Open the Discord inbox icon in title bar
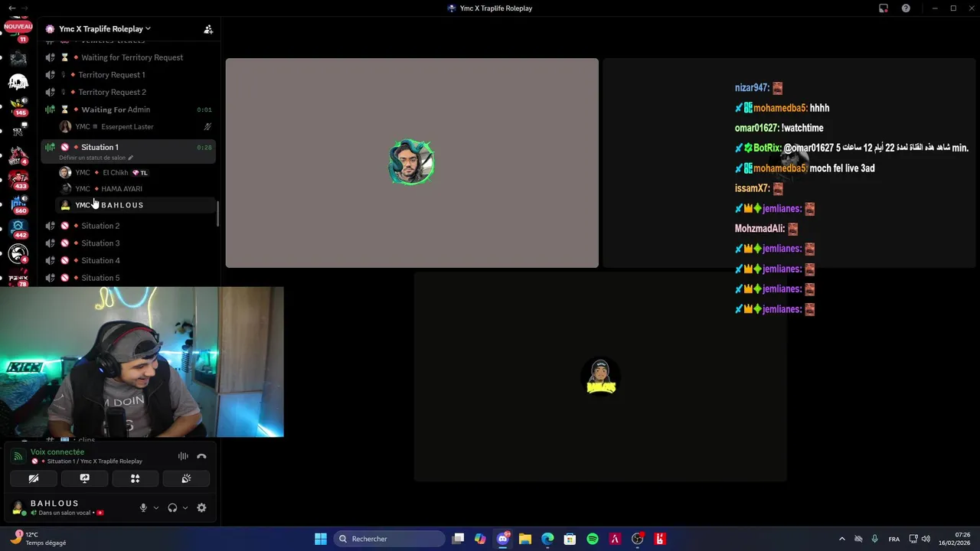 884,8
